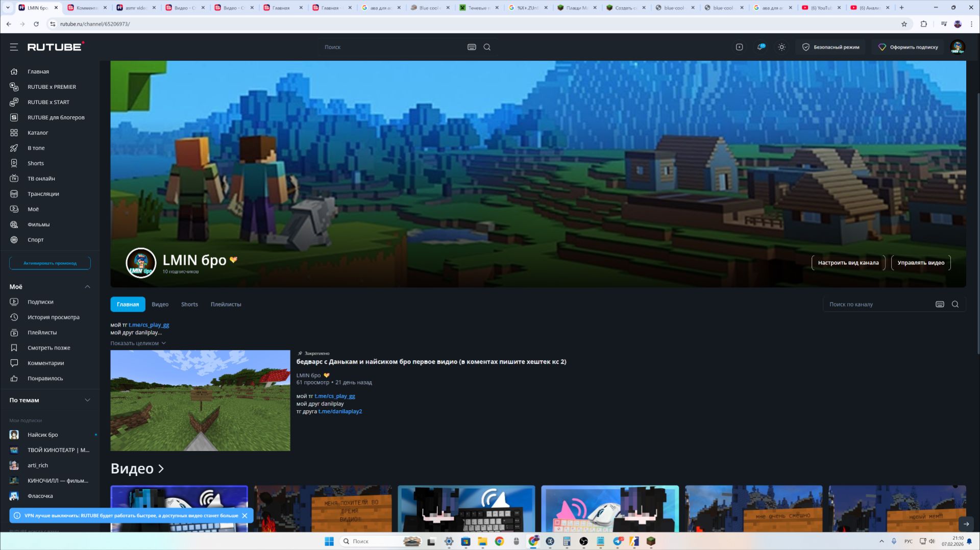This screenshot has width=980, height=550.
Task: Switch to the Плейлисты channel tab
Action: point(226,305)
